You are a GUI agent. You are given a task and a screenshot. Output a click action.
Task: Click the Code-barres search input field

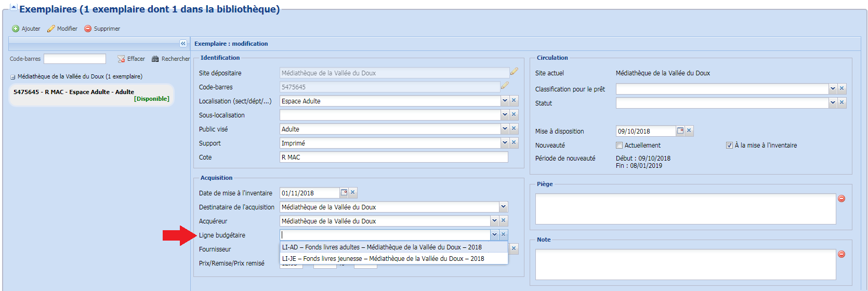75,59
